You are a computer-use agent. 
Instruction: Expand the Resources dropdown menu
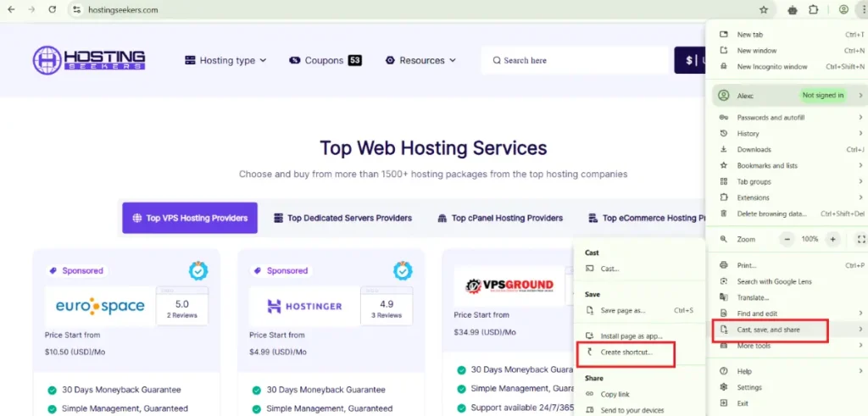point(420,60)
